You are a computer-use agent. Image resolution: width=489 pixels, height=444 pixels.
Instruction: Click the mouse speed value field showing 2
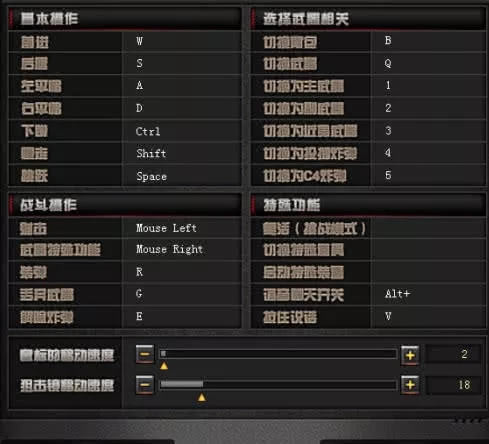(453, 354)
